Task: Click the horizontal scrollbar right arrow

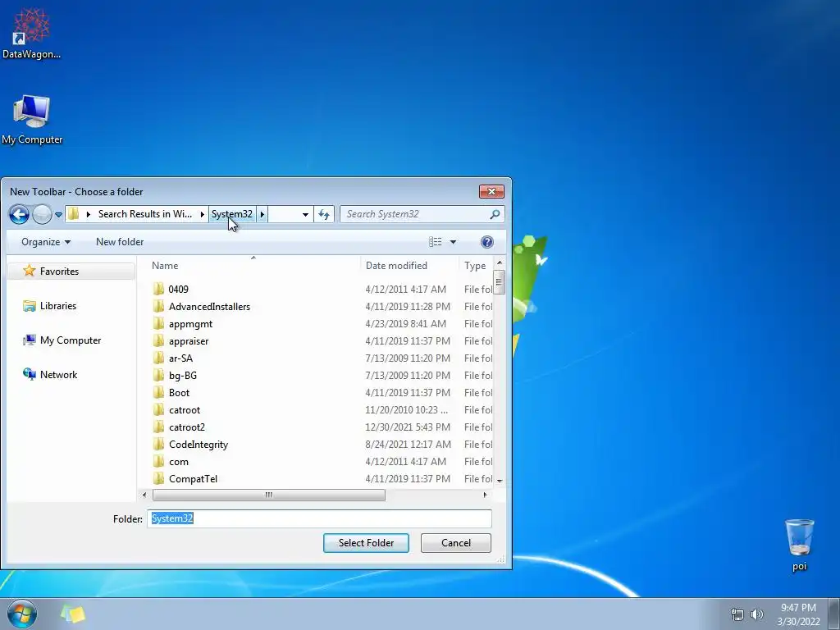Action: tap(485, 495)
